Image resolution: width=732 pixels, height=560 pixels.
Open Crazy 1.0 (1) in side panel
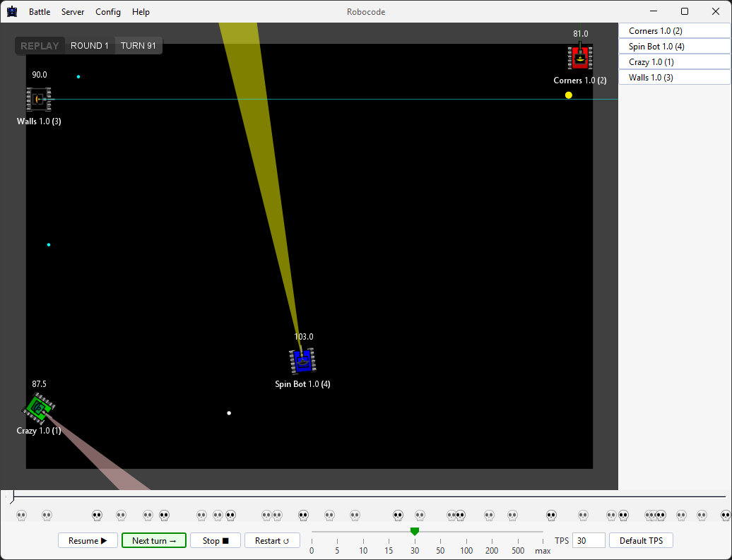(x=675, y=62)
